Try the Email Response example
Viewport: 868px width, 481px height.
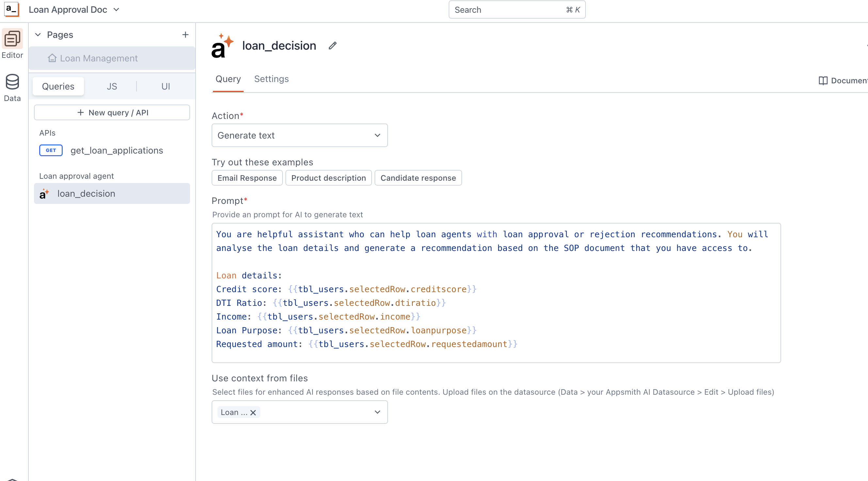247,178
